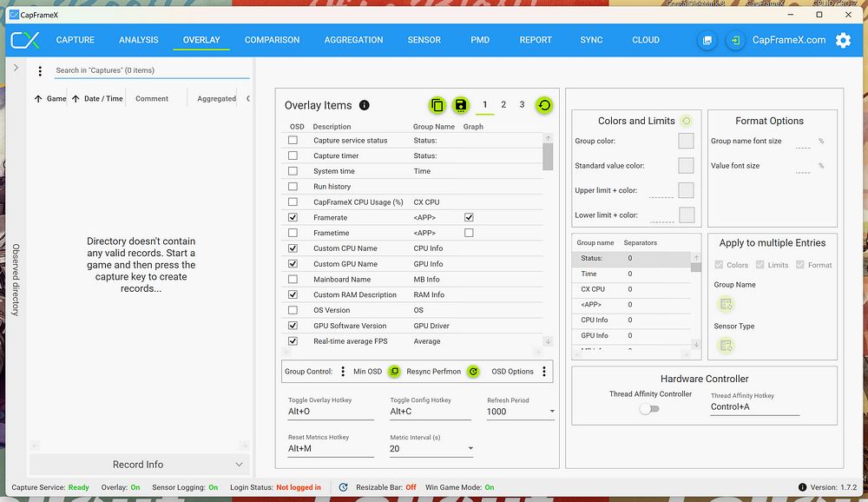Expand the Observed directory side panel arrow
This screenshot has width=868, height=502.
tap(16, 68)
